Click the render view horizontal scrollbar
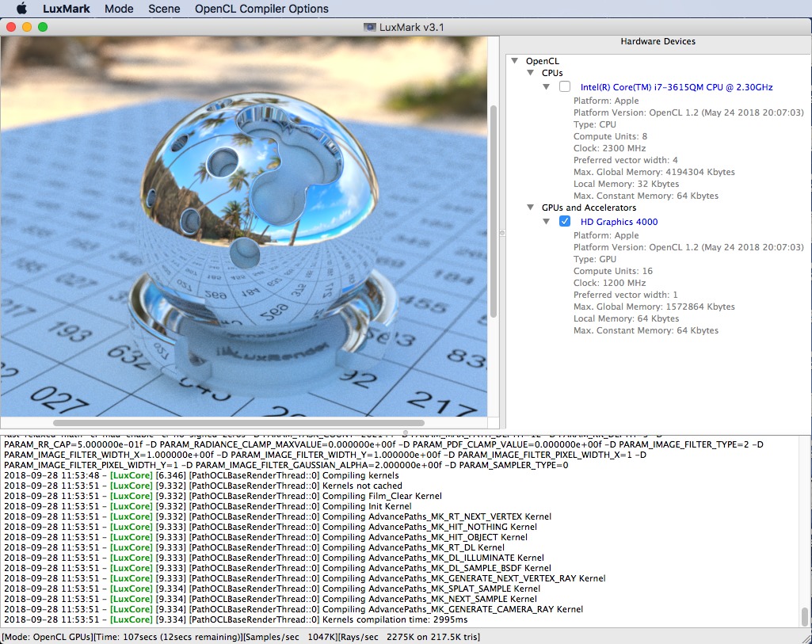The height and width of the screenshot is (644, 812). pyautogui.click(x=238, y=423)
